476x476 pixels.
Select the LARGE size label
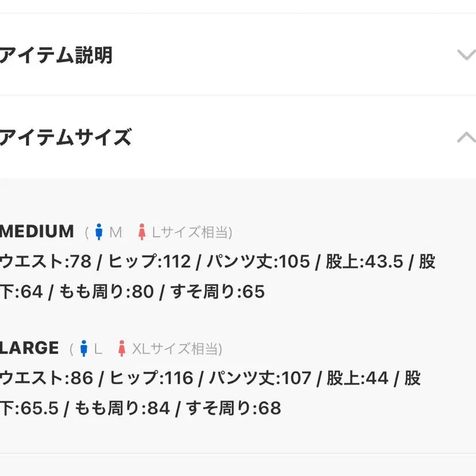pos(30,348)
